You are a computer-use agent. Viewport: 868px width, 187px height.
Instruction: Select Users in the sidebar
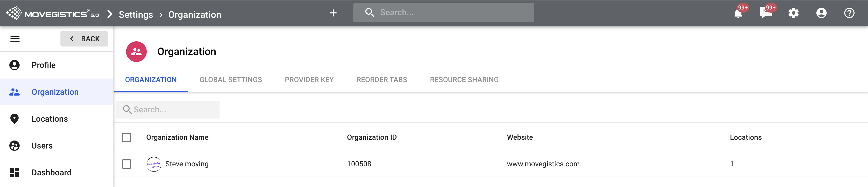click(42, 146)
